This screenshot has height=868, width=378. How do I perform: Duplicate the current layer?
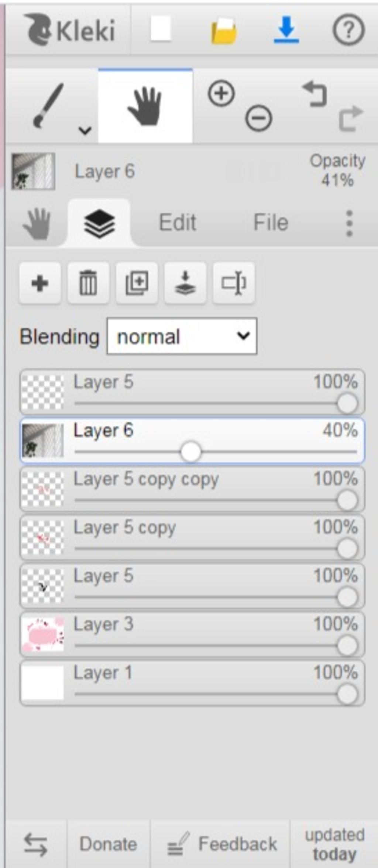(x=137, y=283)
